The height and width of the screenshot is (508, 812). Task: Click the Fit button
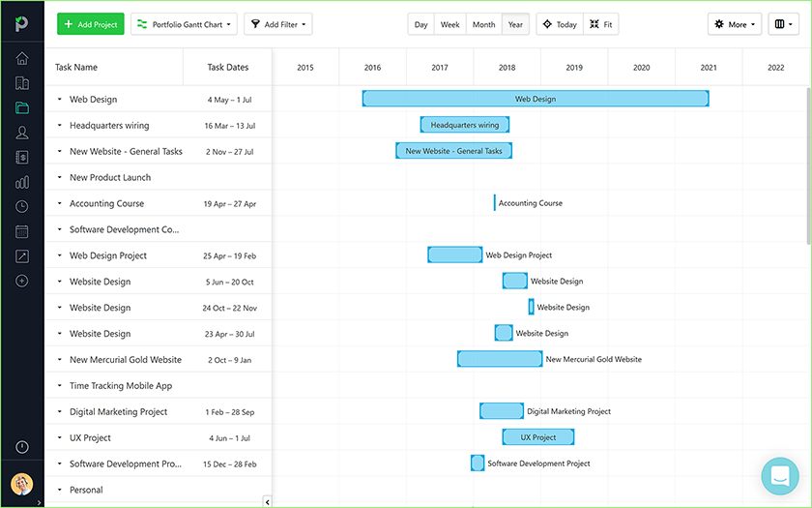pyautogui.click(x=601, y=24)
